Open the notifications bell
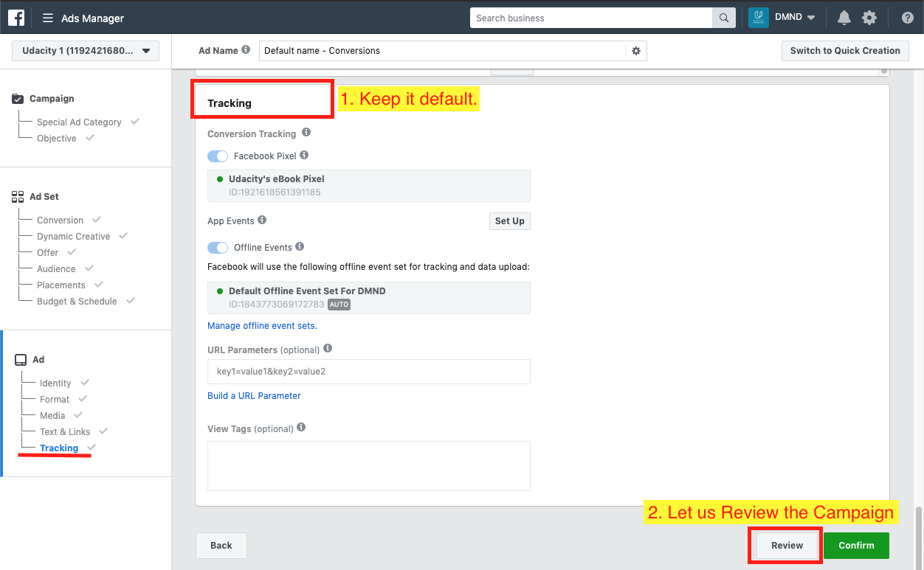The image size is (924, 570). tap(844, 18)
